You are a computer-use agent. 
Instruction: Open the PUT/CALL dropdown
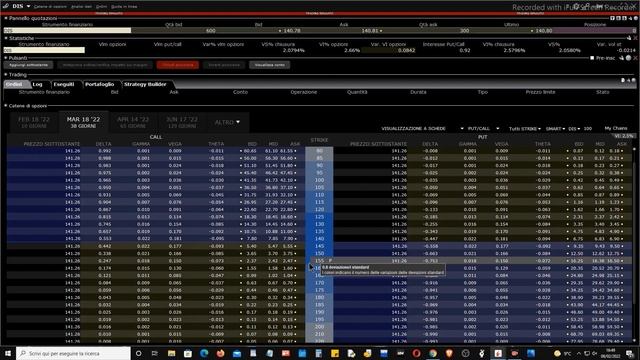click(x=483, y=129)
